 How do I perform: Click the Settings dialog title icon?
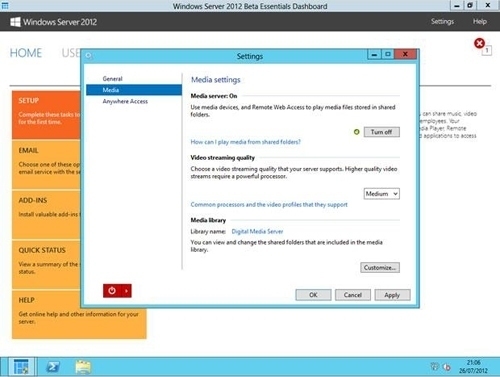click(x=88, y=56)
